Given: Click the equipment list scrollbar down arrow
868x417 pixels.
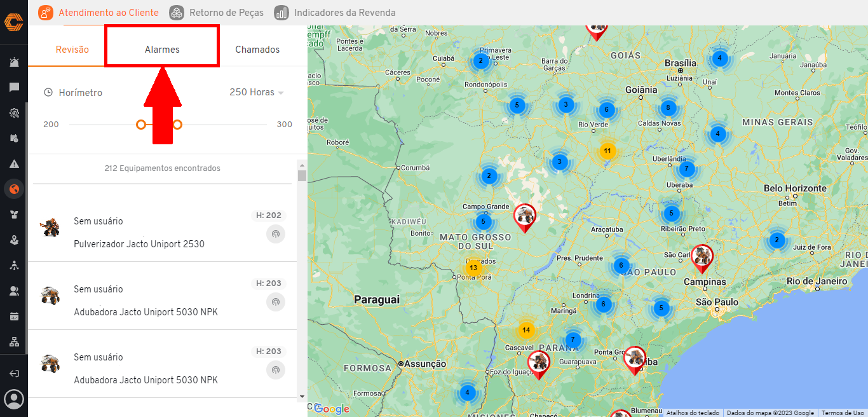Looking at the screenshot, I should [302, 397].
